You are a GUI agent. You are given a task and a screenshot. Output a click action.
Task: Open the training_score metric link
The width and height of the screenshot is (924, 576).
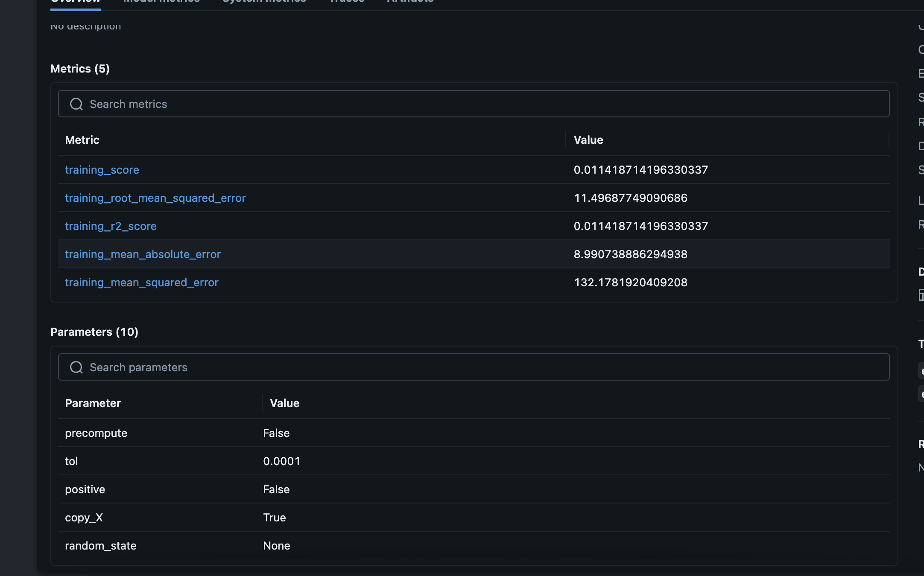click(x=102, y=170)
